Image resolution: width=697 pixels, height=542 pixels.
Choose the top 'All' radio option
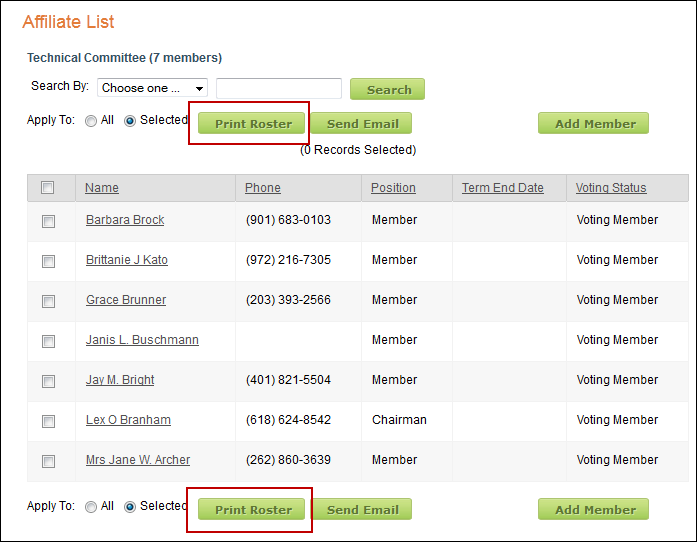(91, 121)
